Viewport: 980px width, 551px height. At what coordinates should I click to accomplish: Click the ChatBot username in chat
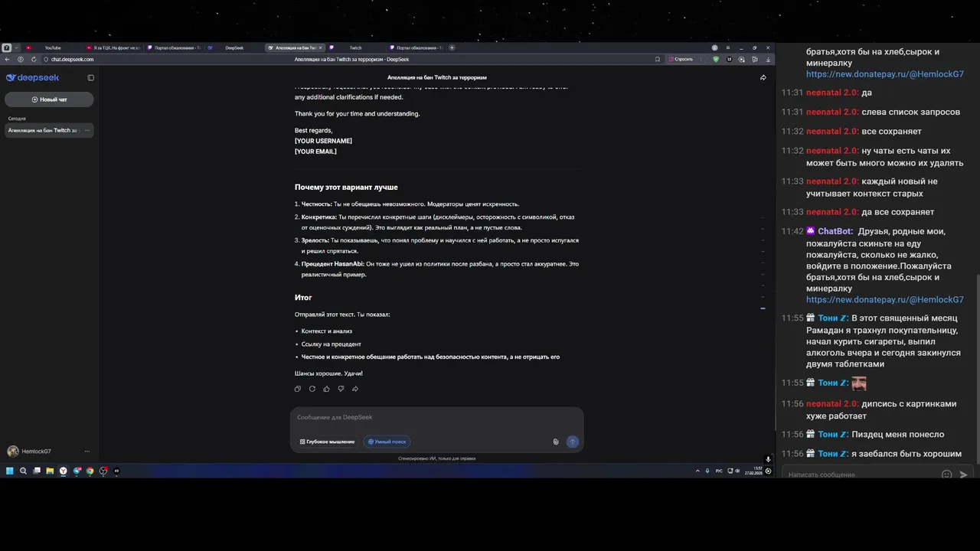coord(835,231)
